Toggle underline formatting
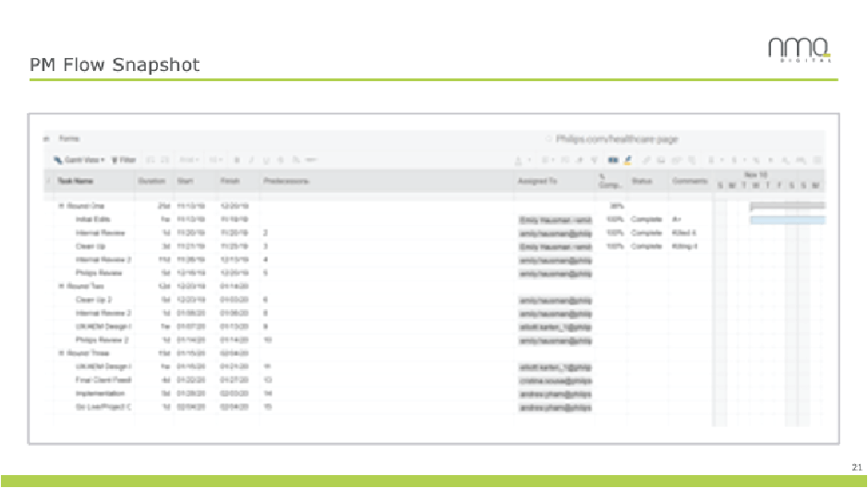The height and width of the screenshot is (488, 868). pos(266,160)
